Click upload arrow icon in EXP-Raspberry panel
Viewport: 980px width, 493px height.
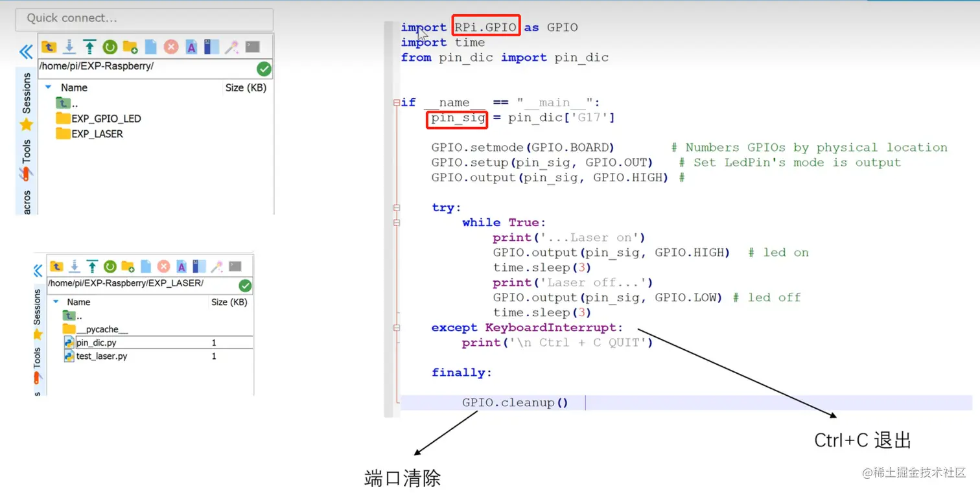[89, 47]
